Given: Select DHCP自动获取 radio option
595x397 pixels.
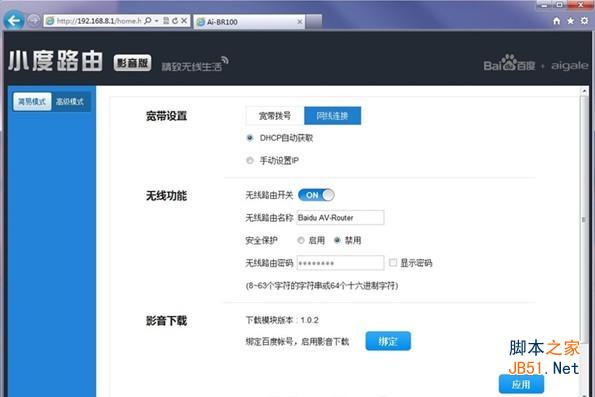Looking at the screenshot, I should pyautogui.click(x=250, y=138).
